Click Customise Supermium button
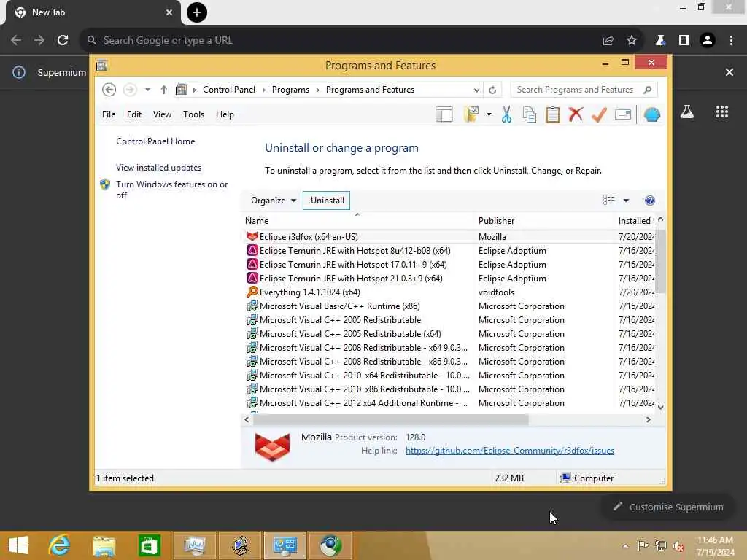This screenshot has height=560, width=747. (668, 507)
